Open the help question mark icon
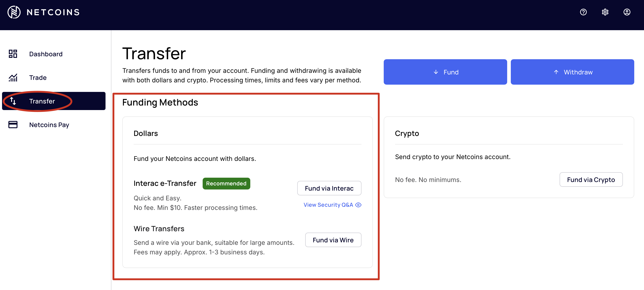Screen dimensions: 644x290 583,12
